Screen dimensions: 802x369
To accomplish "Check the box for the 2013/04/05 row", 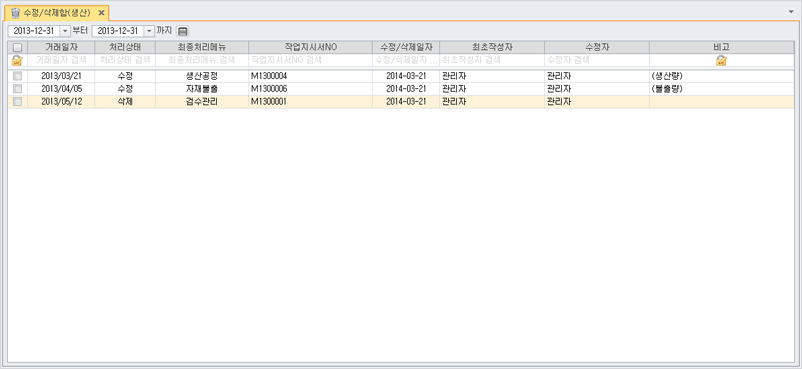I will pyautogui.click(x=17, y=89).
